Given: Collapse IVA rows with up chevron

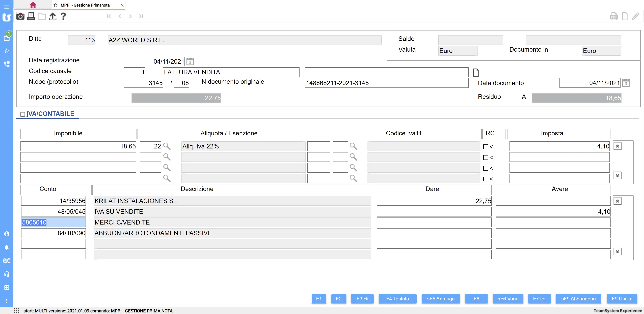Looking at the screenshot, I should (617, 146).
